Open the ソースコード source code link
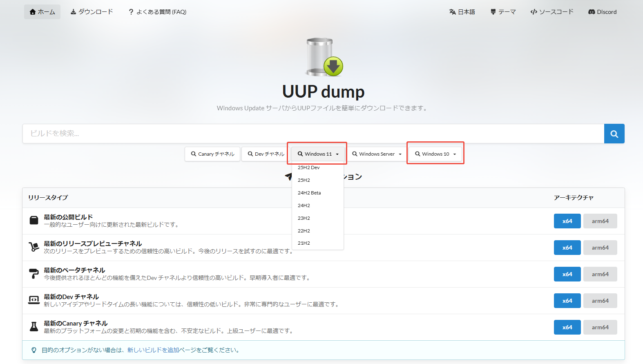The width and height of the screenshot is (643, 364). click(x=552, y=12)
